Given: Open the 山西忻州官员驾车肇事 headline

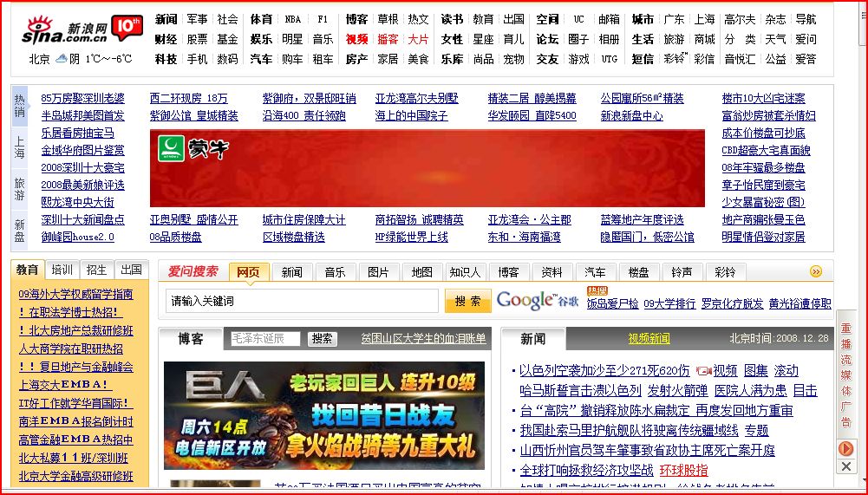Looking at the screenshot, I should click(647, 450).
